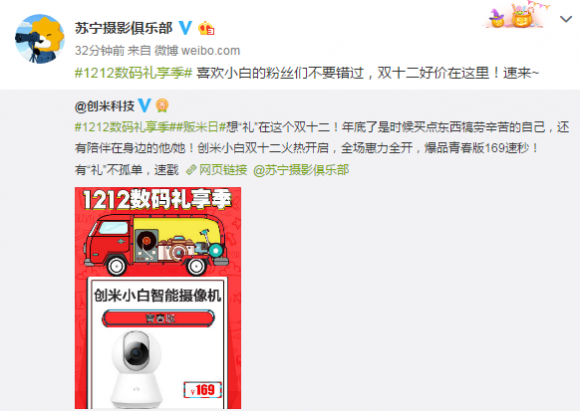Click the Halloween pumpkin decoration icon
The width and height of the screenshot is (580, 411).
tap(522, 16)
